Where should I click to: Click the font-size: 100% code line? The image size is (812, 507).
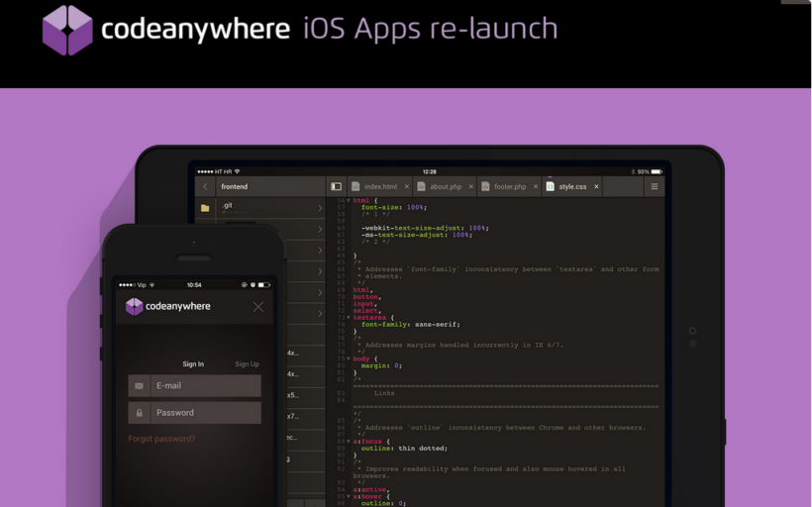[394, 207]
